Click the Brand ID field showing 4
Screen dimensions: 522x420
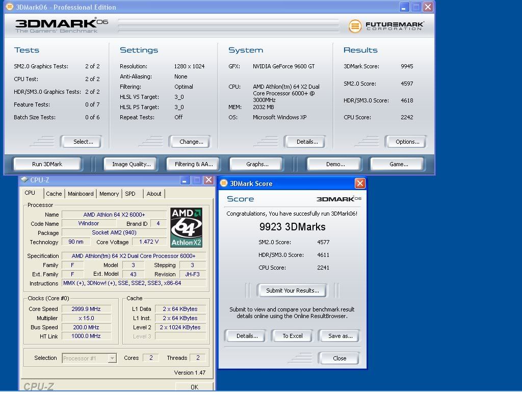click(x=158, y=223)
